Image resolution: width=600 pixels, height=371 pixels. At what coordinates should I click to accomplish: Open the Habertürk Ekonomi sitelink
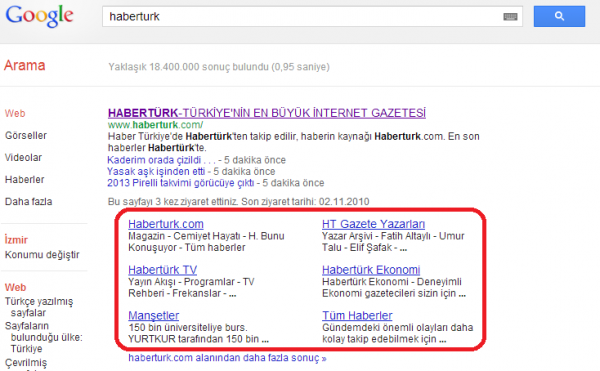371,270
